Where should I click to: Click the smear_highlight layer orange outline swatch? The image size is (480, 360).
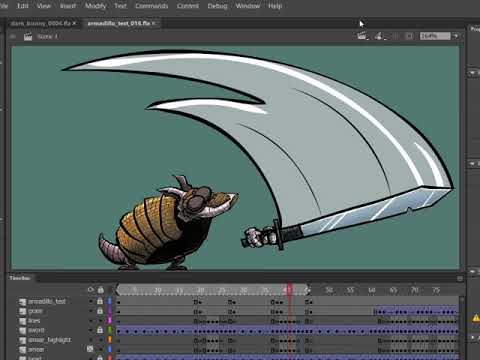point(109,340)
